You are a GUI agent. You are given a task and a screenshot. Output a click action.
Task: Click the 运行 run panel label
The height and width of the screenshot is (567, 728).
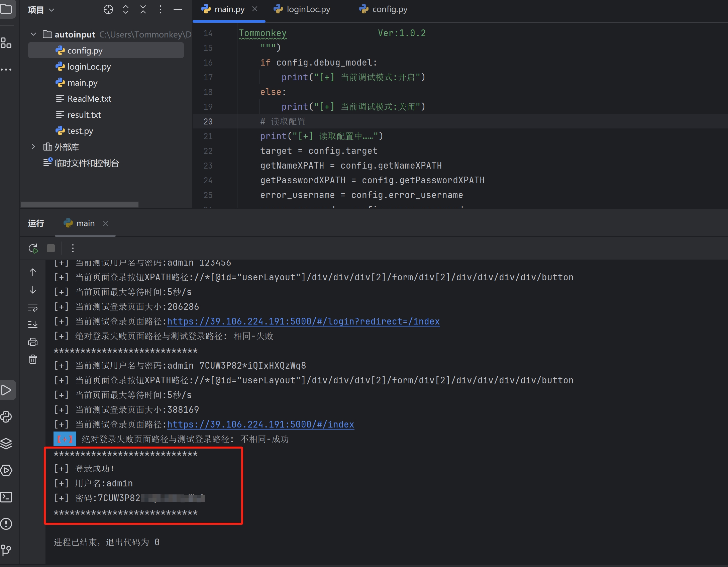pyautogui.click(x=36, y=223)
